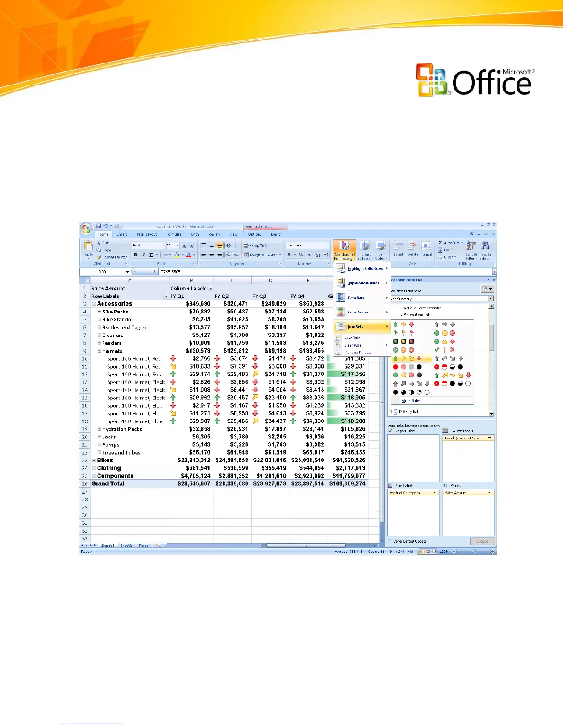Choose the 3 Symbols check/exclamation/X icon set
Screen dimensions: 563x728
[x=444, y=350]
